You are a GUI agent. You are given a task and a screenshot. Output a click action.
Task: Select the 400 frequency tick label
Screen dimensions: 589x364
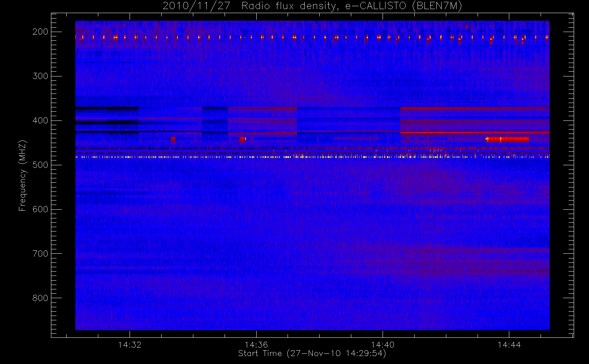point(40,120)
